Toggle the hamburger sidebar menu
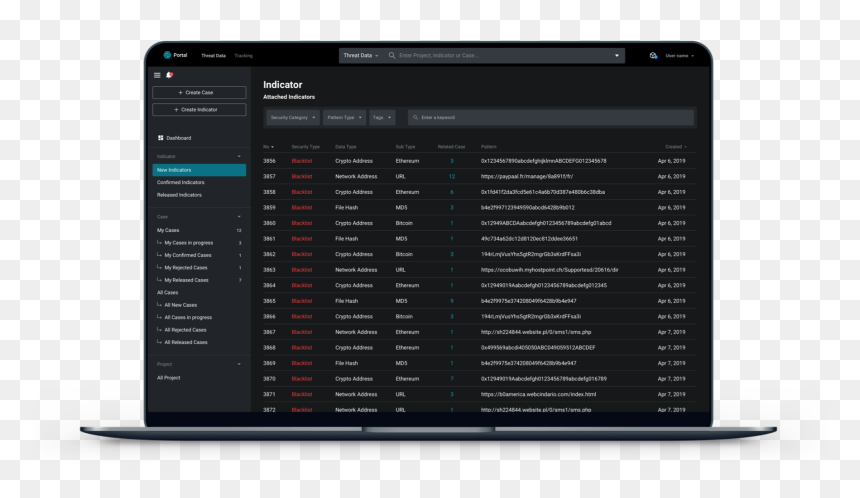860x498 pixels. (x=157, y=75)
